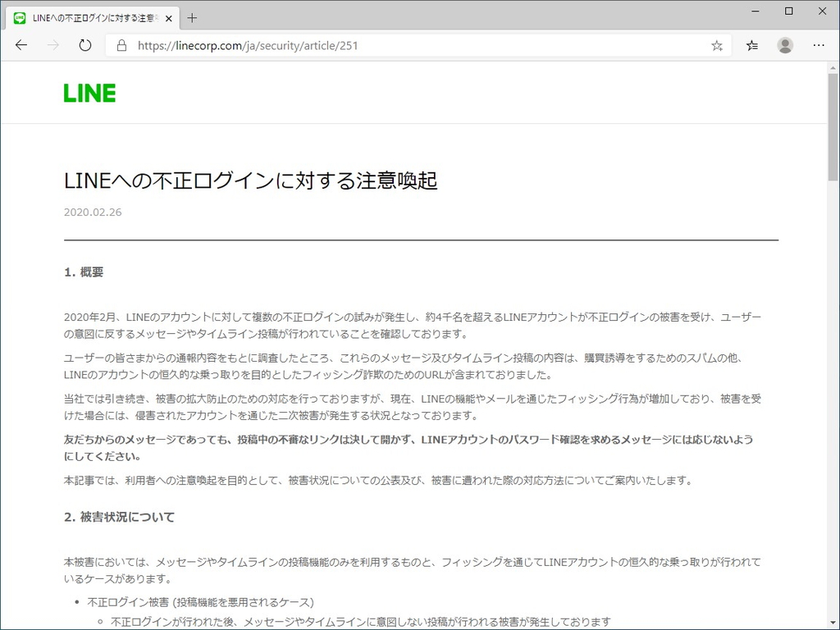
Task: Click the LINE favicon on the browser tab
Action: (18, 17)
